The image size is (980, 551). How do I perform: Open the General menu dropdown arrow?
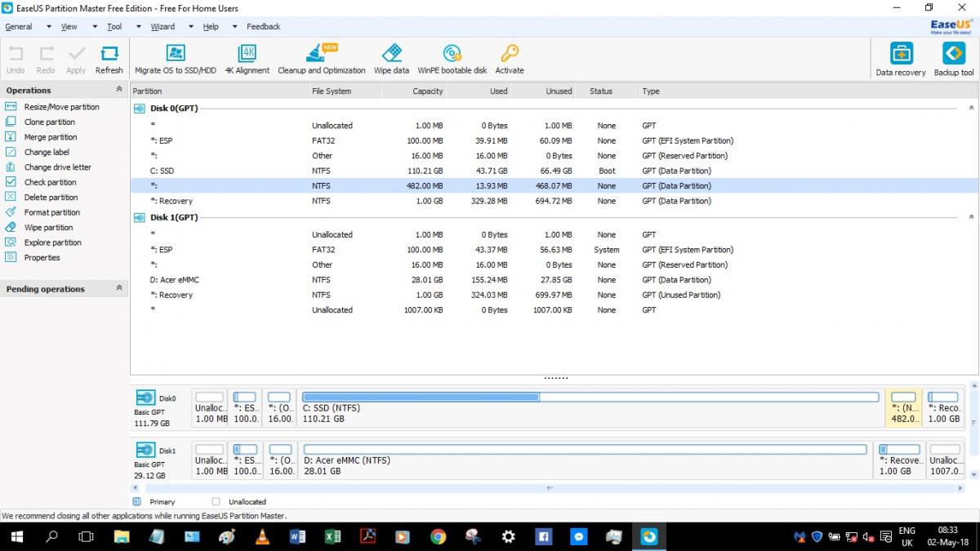[x=49, y=27]
